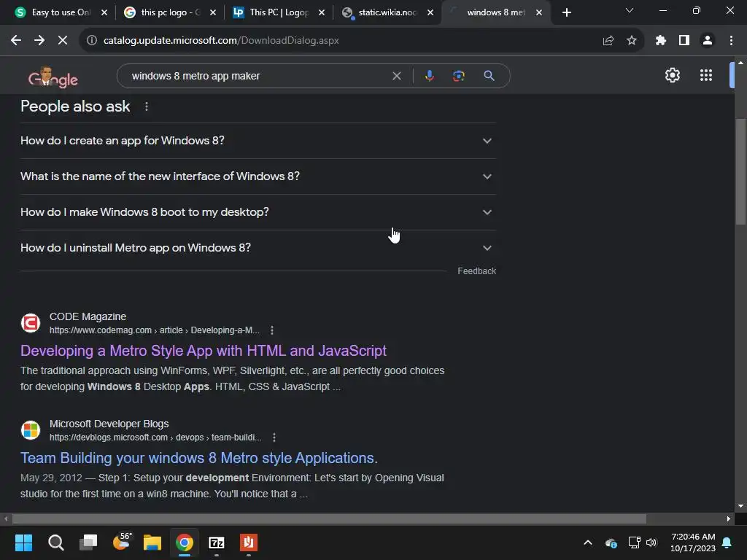The image size is (747, 560).
Task: Click the CODE Magazine favicon
Action: click(x=31, y=323)
